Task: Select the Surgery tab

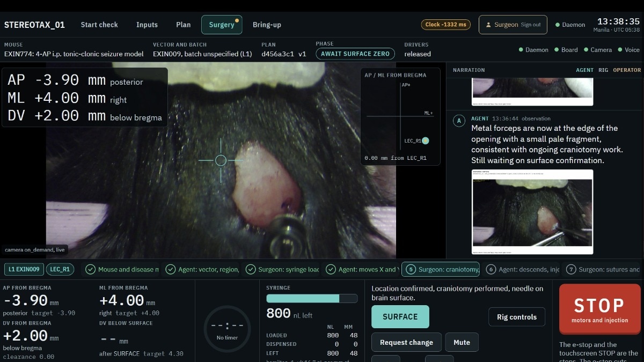Action: coord(222,25)
